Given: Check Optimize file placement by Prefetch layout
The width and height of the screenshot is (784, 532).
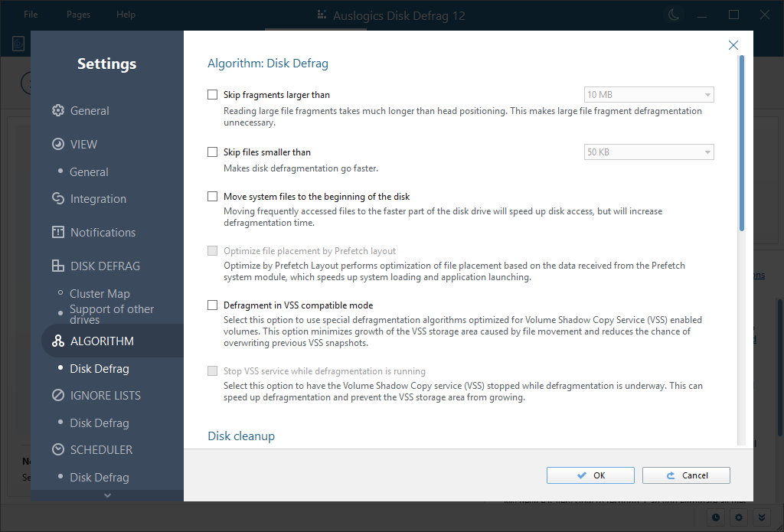Looking at the screenshot, I should tap(213, 251).
